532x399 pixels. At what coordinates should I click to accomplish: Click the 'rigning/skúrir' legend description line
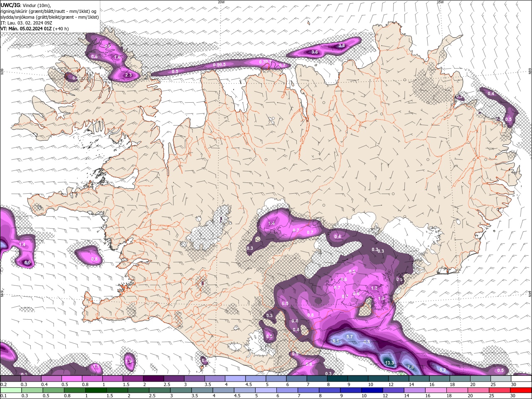coord(48,11)
